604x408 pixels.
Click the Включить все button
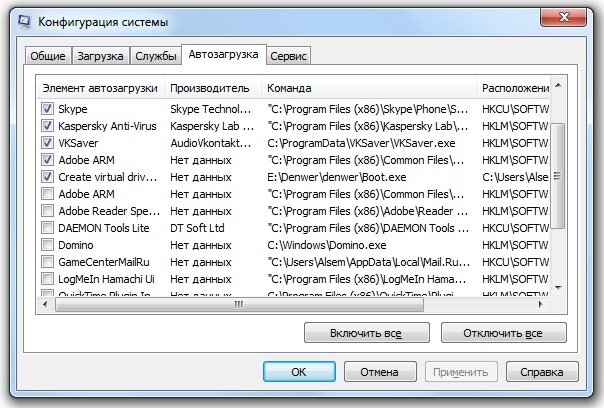point(366,333)
